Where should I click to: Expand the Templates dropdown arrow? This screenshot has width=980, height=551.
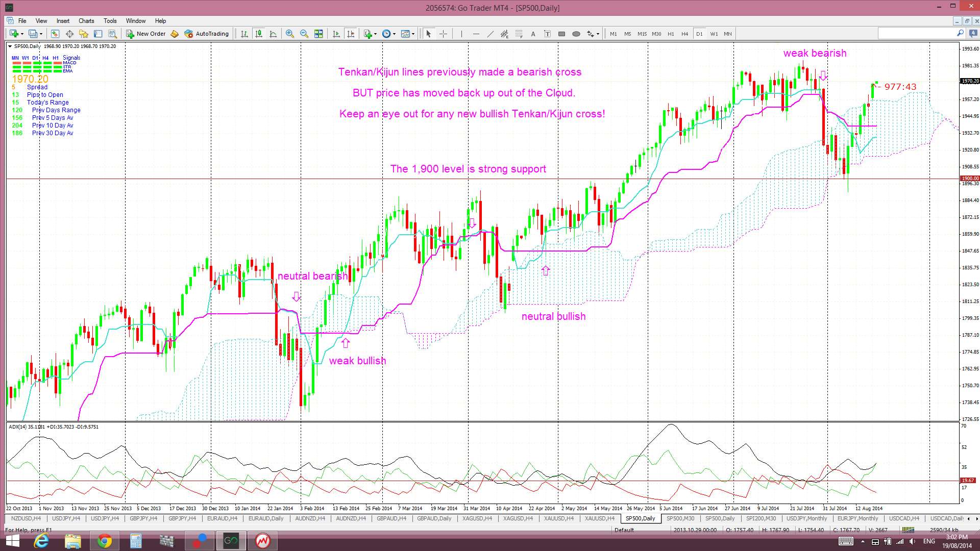[413, 34]
